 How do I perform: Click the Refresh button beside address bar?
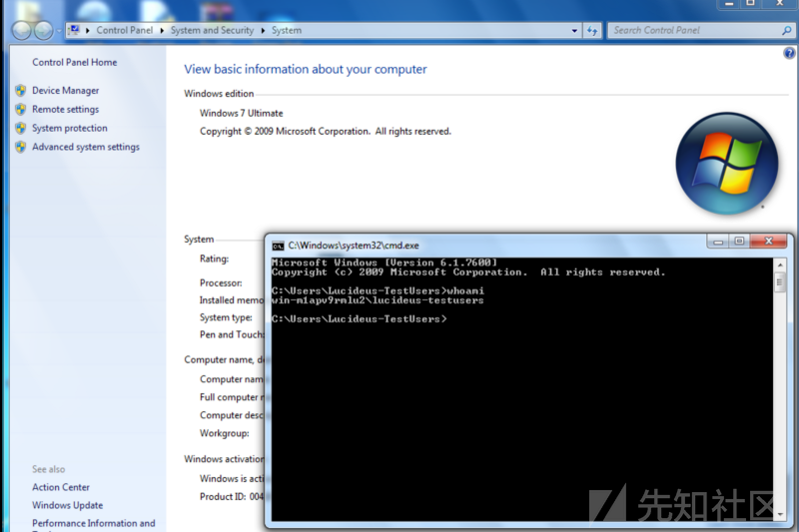click(x=592, y=31)
